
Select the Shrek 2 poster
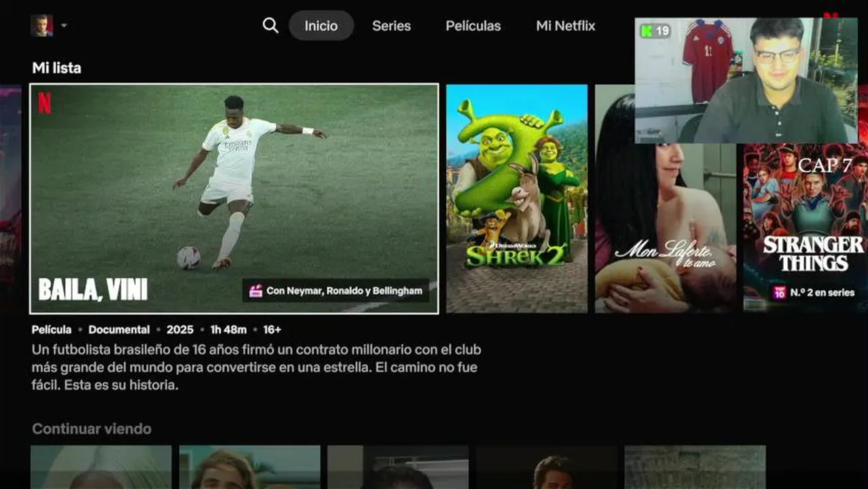click(x=517, y=198)
